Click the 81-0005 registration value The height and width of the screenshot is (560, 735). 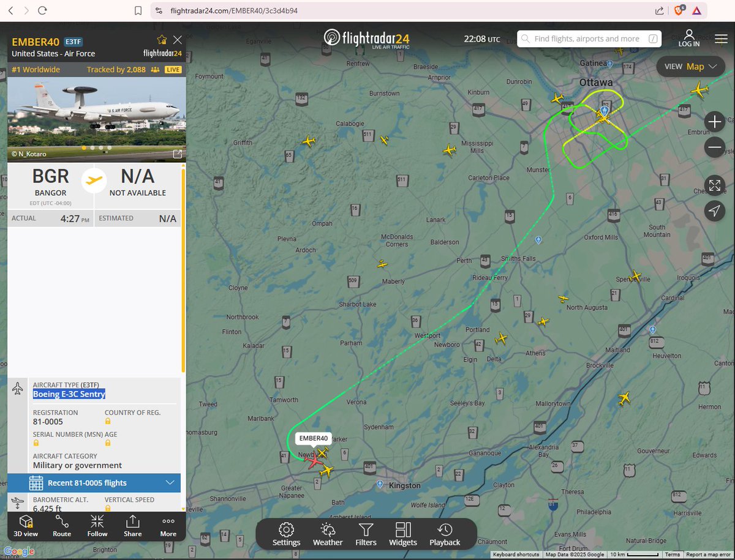[48, 422]
